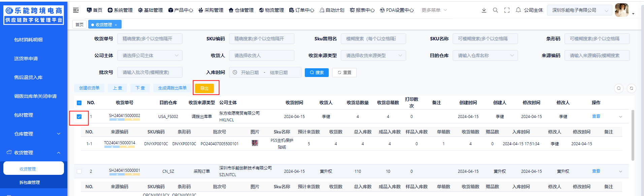Toggle the select-all checkbox in the table header

tap(79, 103)
